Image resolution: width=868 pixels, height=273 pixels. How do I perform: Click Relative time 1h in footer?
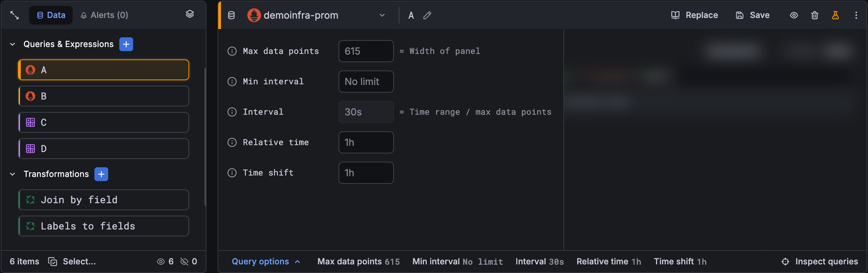tap(609, 262)
